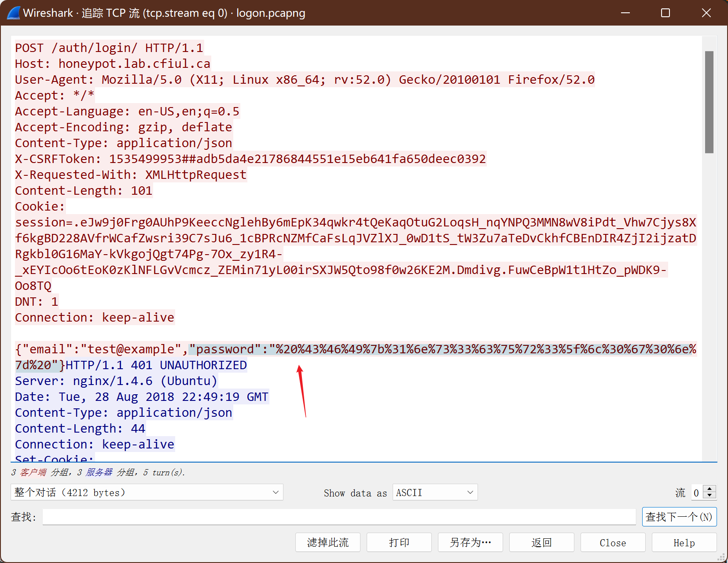Viewport: 728px width, 563px height.
Task: Click the 'Accept: */*' line
Action: pyautogui.click(x=55, y=95)
